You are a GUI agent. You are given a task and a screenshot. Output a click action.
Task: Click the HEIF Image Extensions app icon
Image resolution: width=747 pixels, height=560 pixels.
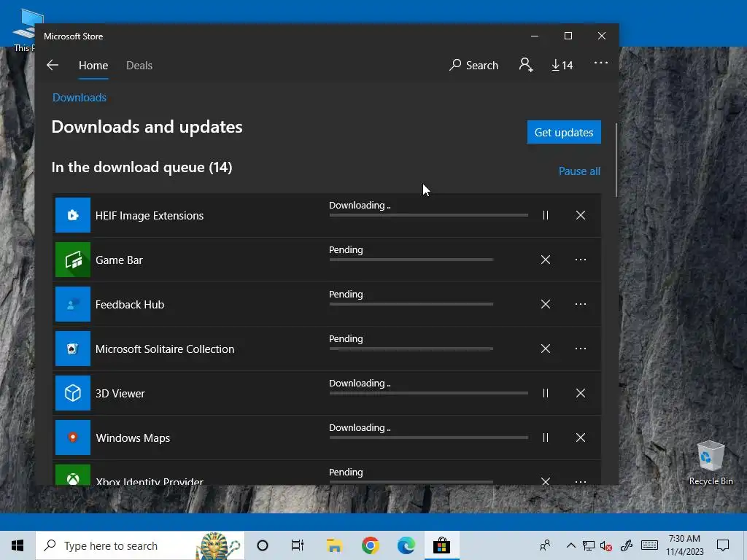pyautogui.click(x=73, y=215)
